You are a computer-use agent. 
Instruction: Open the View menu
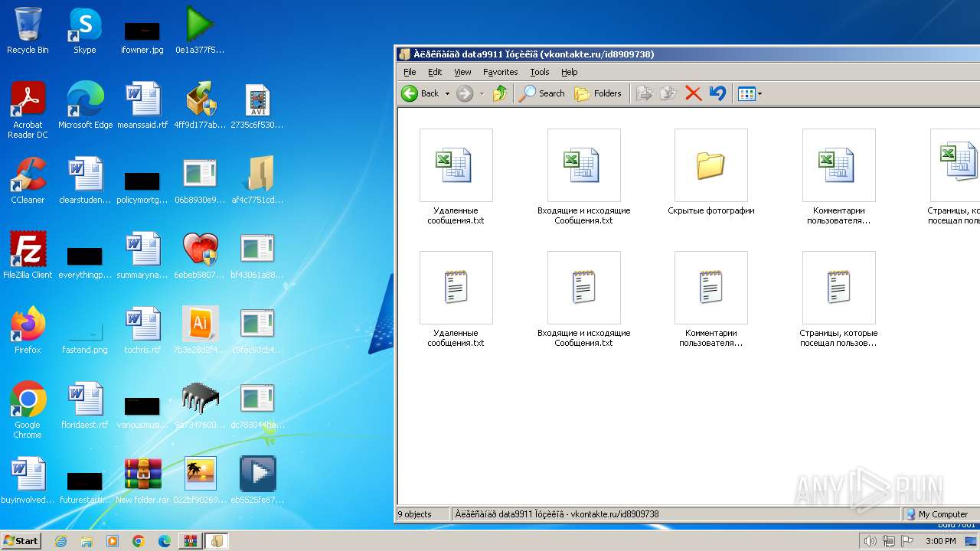(462, 72)
